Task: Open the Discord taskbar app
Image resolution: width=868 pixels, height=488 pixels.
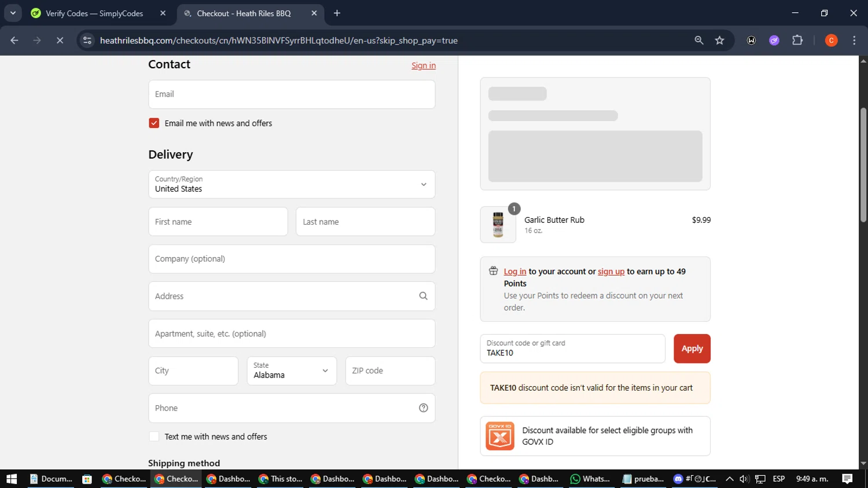Action: (x=695, y=479)
